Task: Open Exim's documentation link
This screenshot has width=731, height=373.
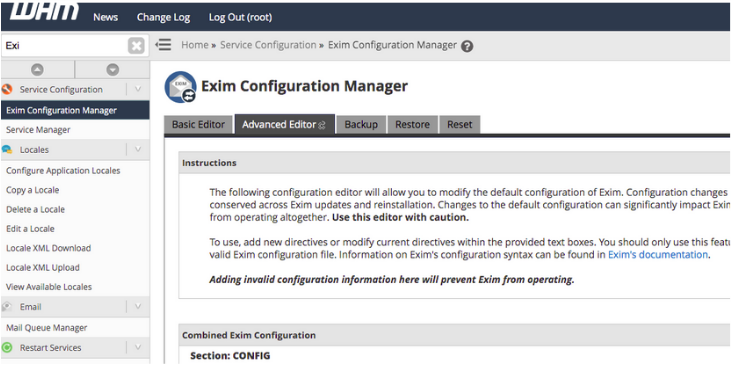Action: pyautogui.click(x=658, y=255)
